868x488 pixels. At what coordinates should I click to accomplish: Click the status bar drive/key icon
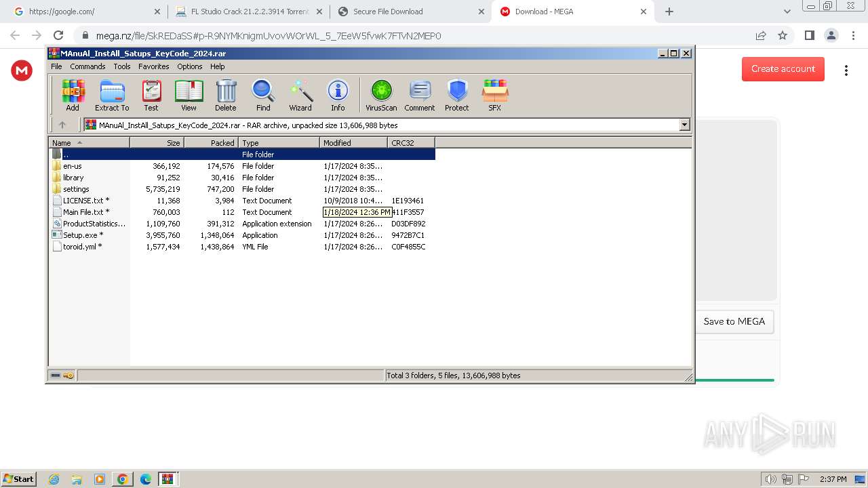(62, 375)
